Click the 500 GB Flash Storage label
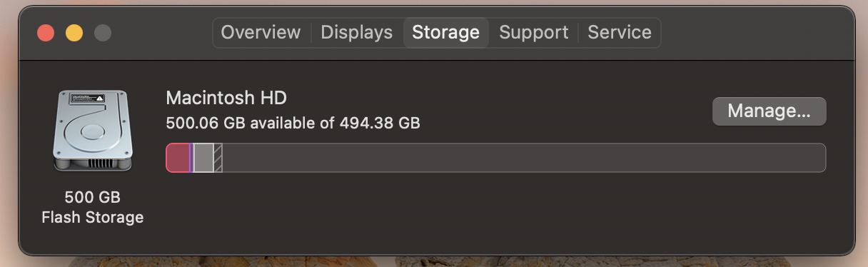 [x=93, y=207]
